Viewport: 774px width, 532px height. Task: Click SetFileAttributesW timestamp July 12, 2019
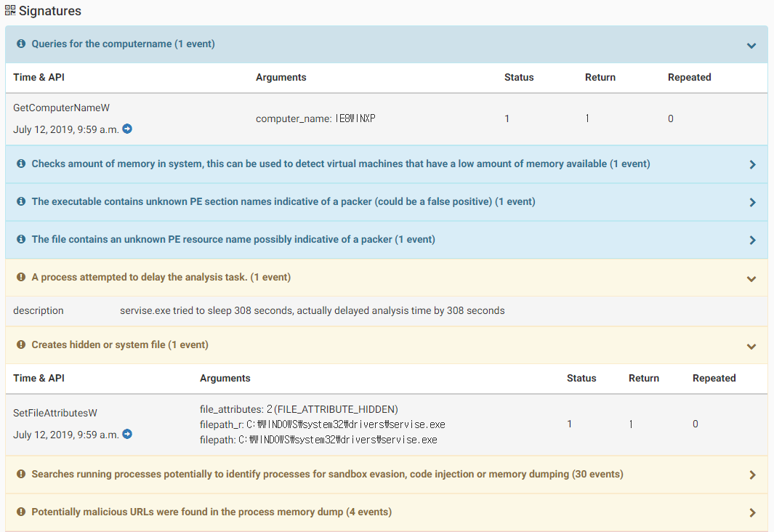[65, 435]
